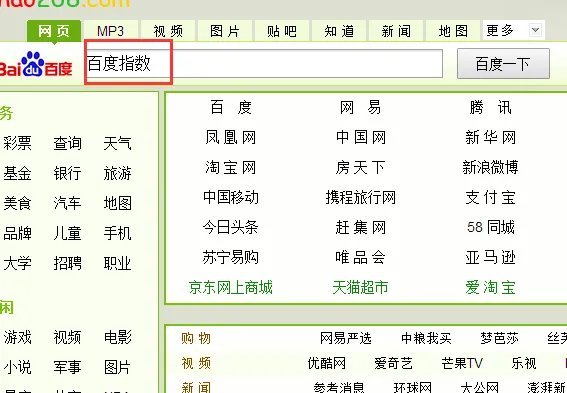This screenshot has width=567, height=393.
Task: Go to 淘宝网
Action: 231,167
